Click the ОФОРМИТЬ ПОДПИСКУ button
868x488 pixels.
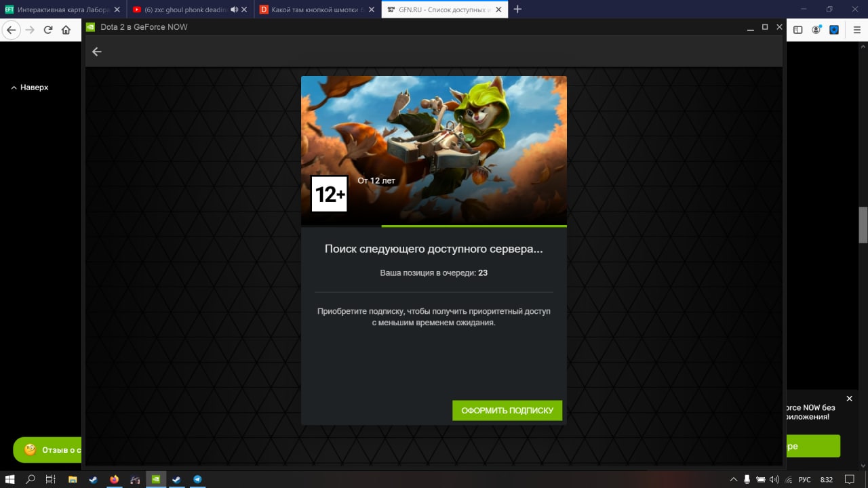coord(507,410)
